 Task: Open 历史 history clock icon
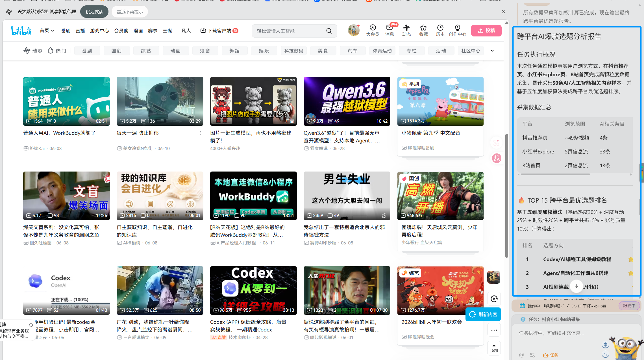[x=440, y=31]
